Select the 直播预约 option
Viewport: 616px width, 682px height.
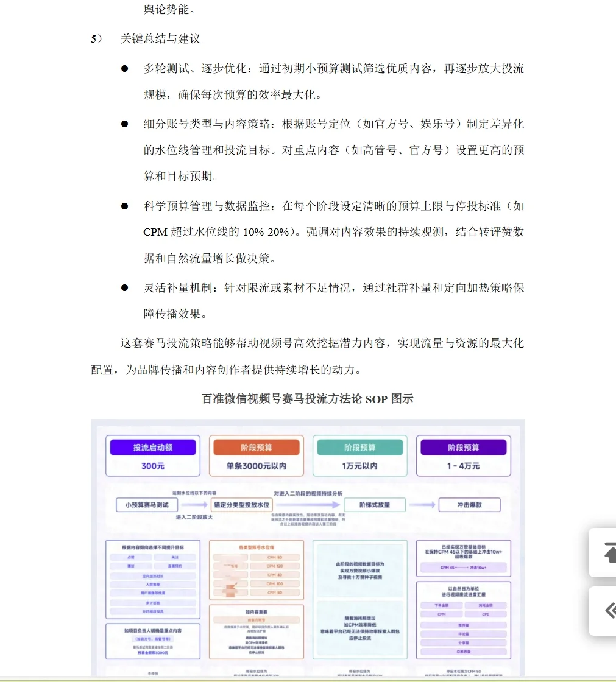click(175, 566)
